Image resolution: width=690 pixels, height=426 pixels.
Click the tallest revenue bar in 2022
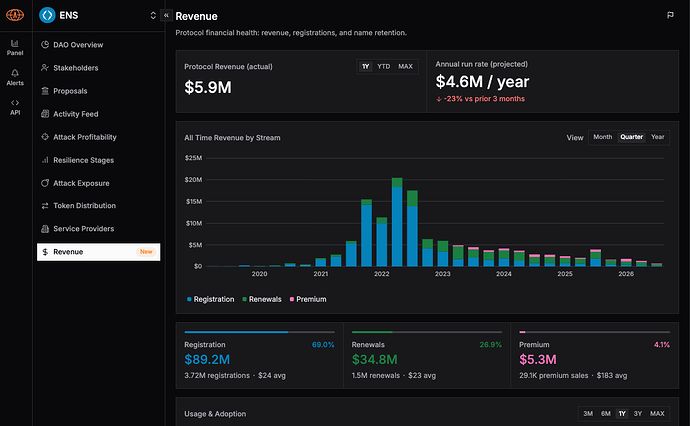(397, 222)
